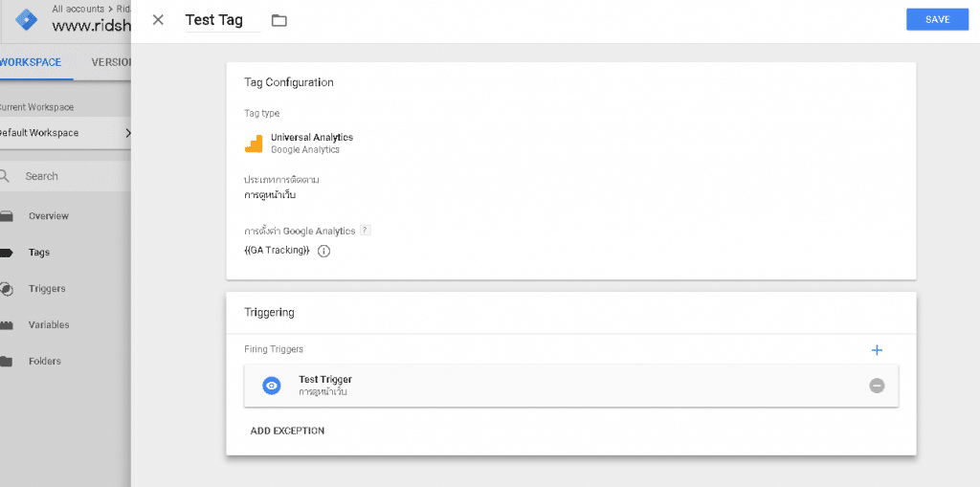This screenshot has width=980, height=487.
Task: Open Overview in the sidebar
Action: 48,216
